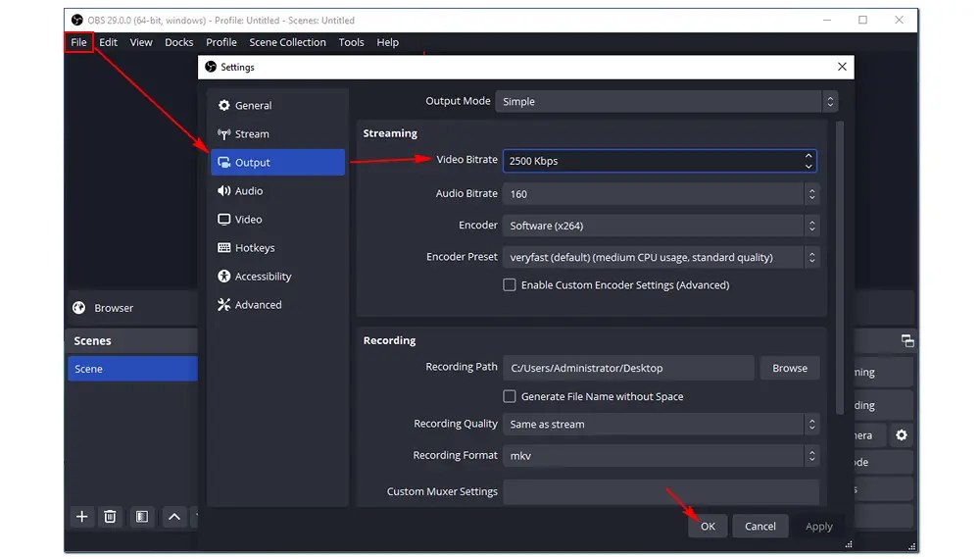The image size is (980, 559).
Task: Open the Output Mode dropdown
Action: coord(666,101)
